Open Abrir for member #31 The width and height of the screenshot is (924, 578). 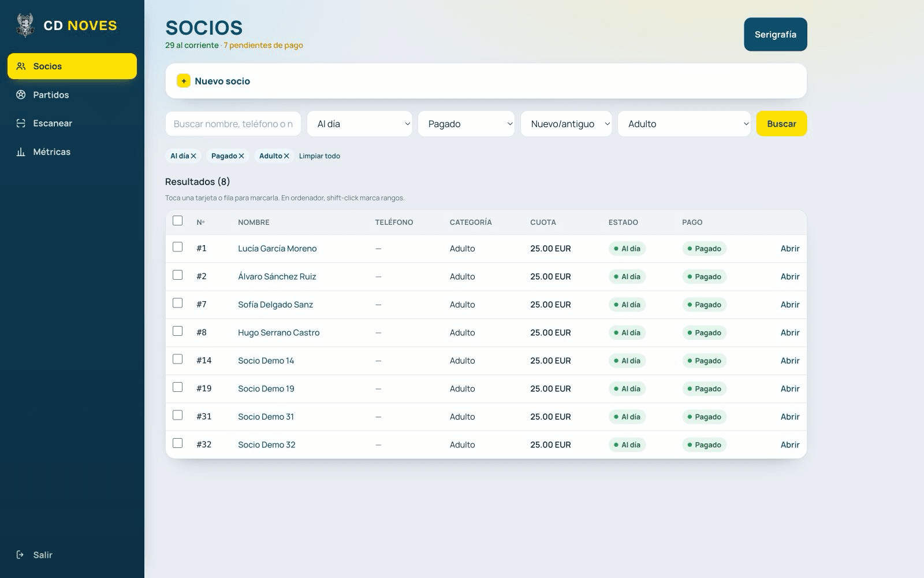point(790,417)
